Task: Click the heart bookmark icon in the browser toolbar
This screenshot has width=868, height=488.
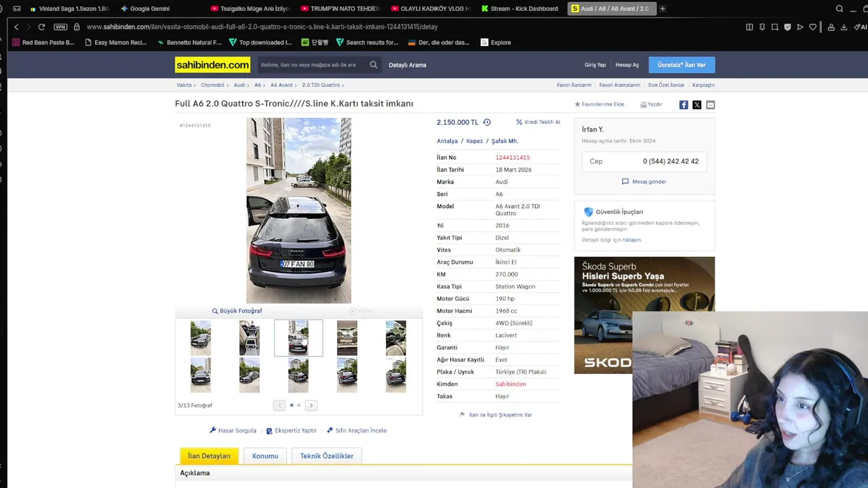Action: click(812, 27)
